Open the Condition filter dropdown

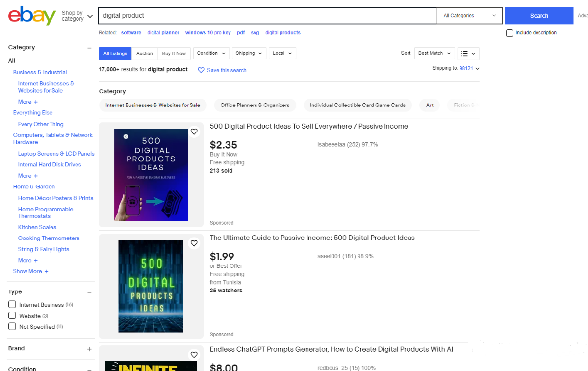(x=211, y=53)
